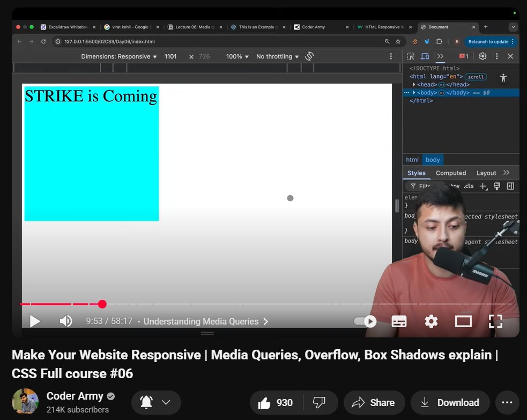The width and height of the screenshot is (527, 420).
Task: Open the No throttling dropdown
Action: point(277,56)
